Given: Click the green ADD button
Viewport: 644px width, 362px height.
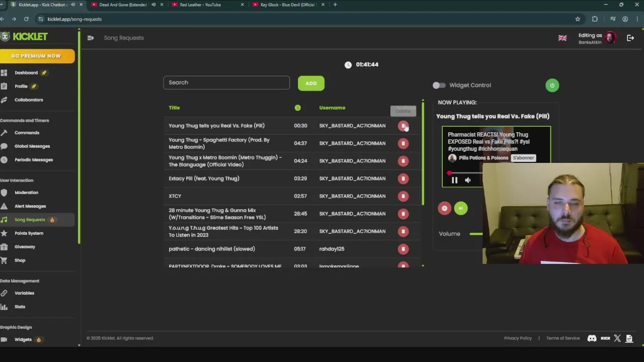Looking at the screenshot, I should click(x=311, y=83).
